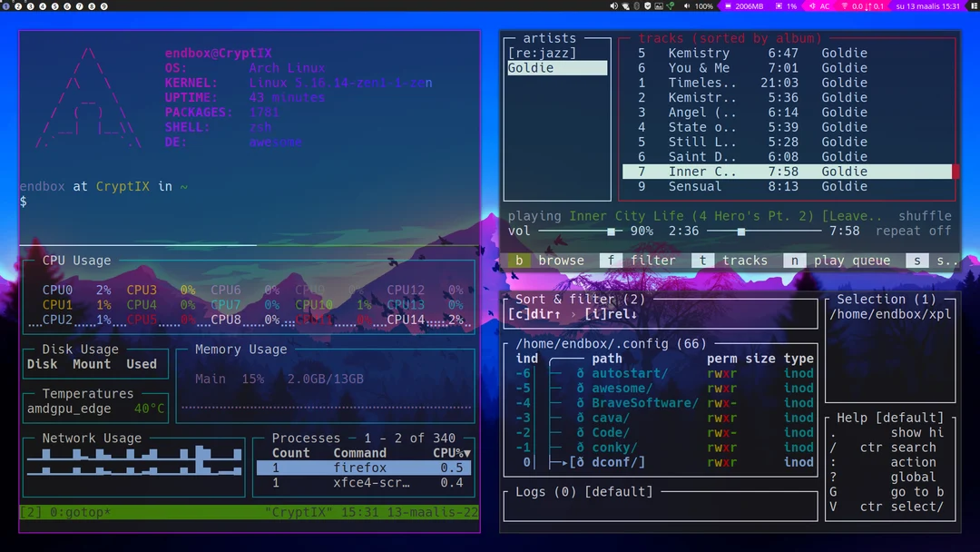The height and width of the screenshot is (552, 980).
Task: Toggle the CPU% sort order in Processes panel
Action: pyautogui.click(x=451, y=452)
